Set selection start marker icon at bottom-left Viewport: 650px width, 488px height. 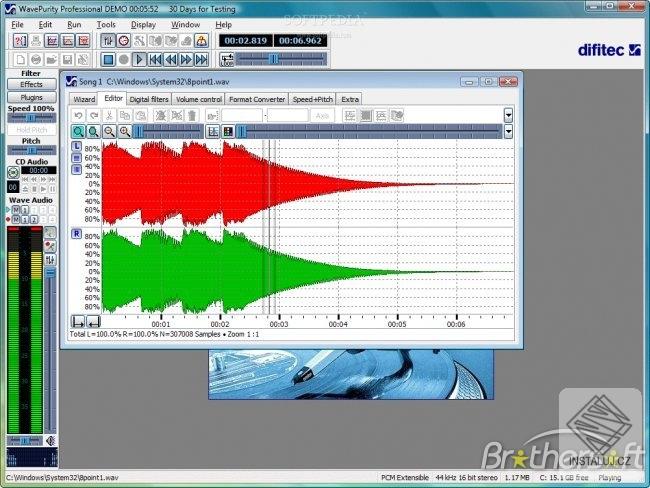pyautogui.click(x=78, y=322)
